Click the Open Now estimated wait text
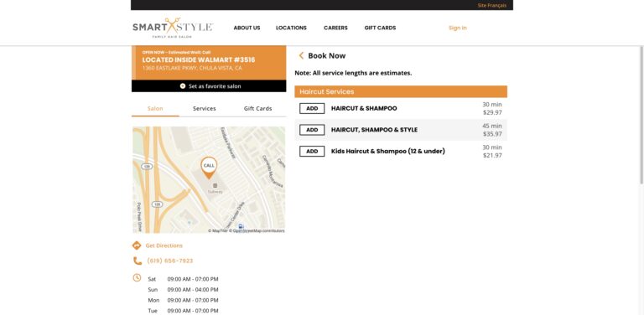 click(177, 53)
